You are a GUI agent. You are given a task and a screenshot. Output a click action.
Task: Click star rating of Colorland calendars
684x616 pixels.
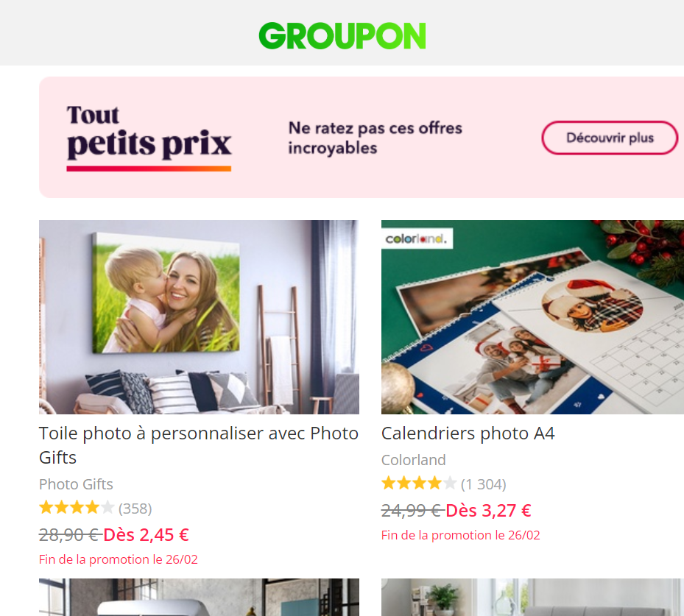(419, 484)
